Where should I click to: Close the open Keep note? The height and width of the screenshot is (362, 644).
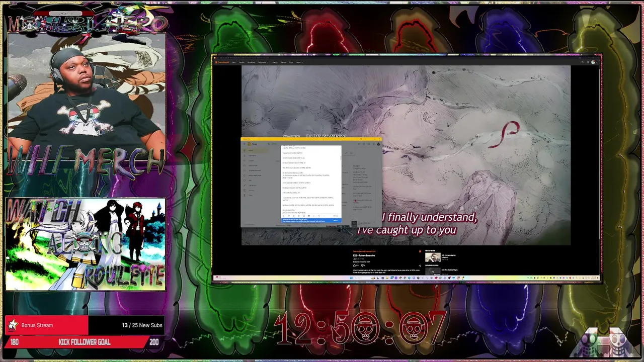pyautogui.click(x=336, y=216)
